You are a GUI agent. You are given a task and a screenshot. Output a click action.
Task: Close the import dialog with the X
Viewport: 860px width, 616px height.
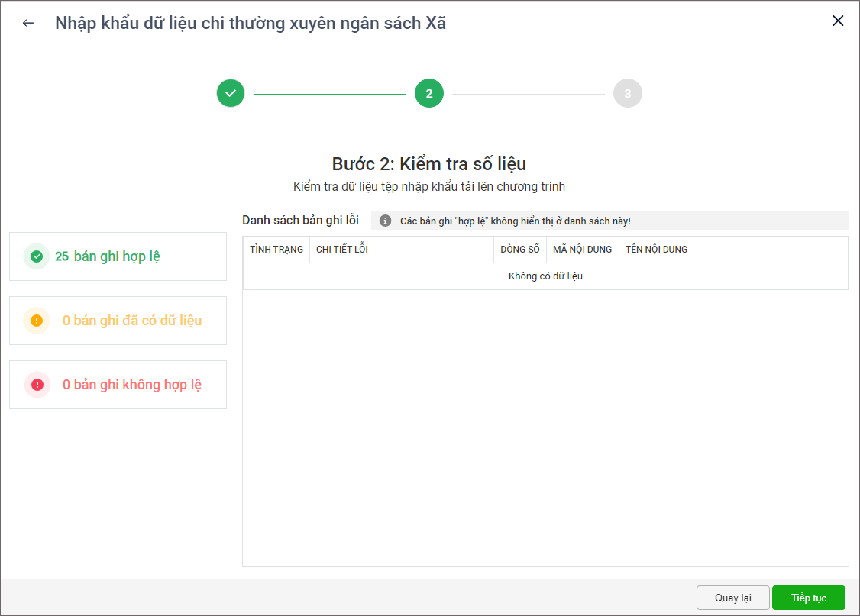coord(838,21)
